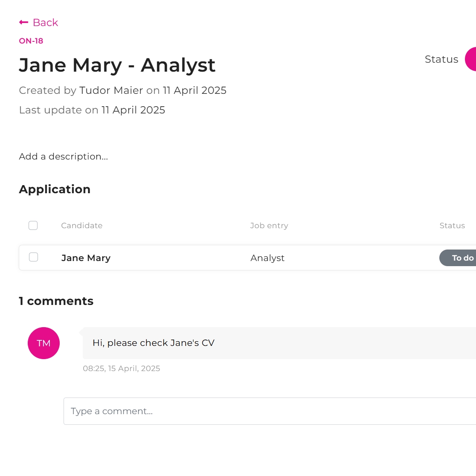Tick the Jane Mary row checkbox
This screenshot has height=476, width=476.
(33, 257)
